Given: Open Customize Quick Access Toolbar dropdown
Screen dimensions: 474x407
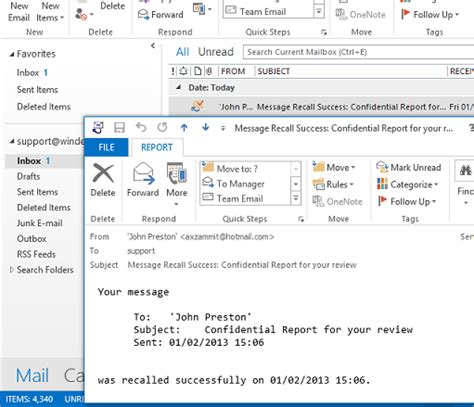Looking at the screenshot, I should click(x=223, y=128).
